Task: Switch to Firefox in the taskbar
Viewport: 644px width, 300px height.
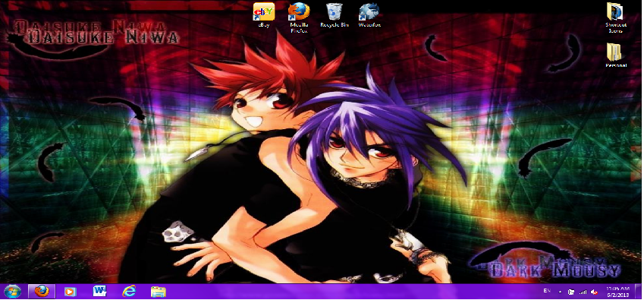Action: tap(42, 292)
